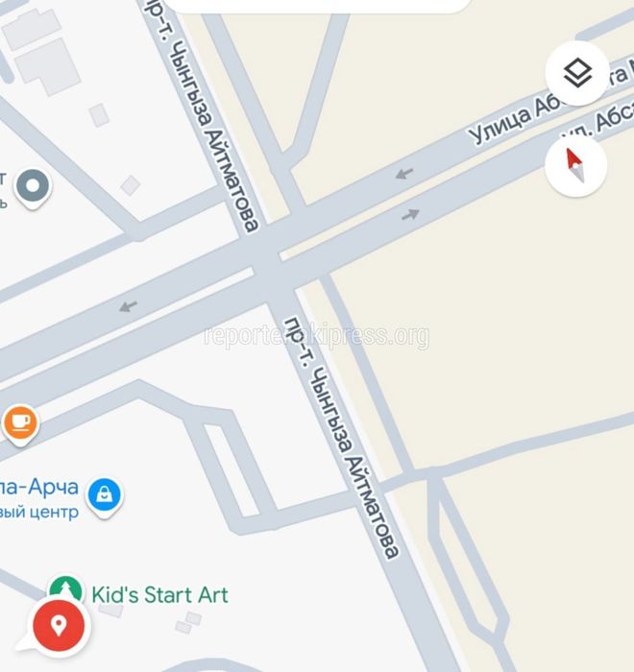Tap the small diamond-shaped building outline
The height and width of the screenshot is (672, 634).
pyautogui.click(x=130, y=185)
